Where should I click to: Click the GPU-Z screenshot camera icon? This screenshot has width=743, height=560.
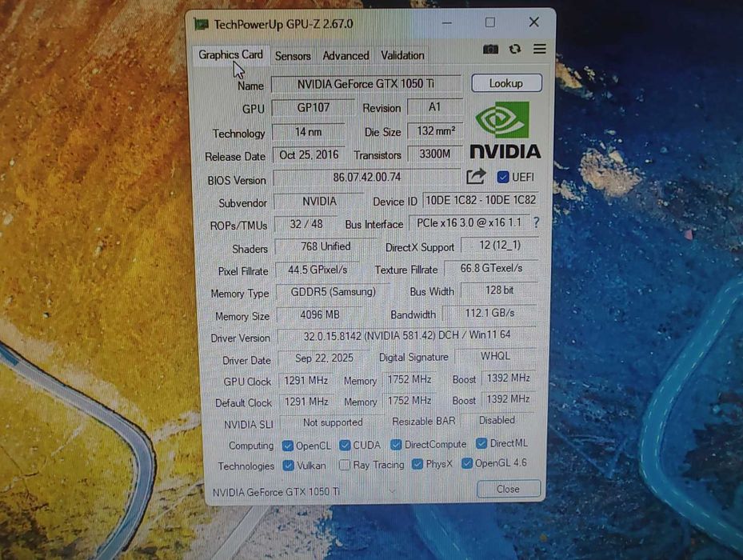(490, 50)
